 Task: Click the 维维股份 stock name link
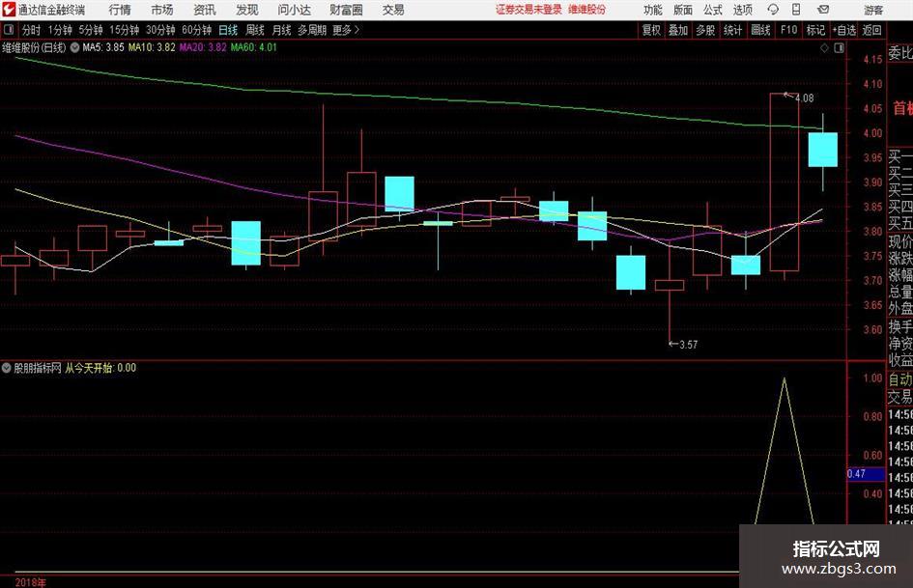(587, 10)
